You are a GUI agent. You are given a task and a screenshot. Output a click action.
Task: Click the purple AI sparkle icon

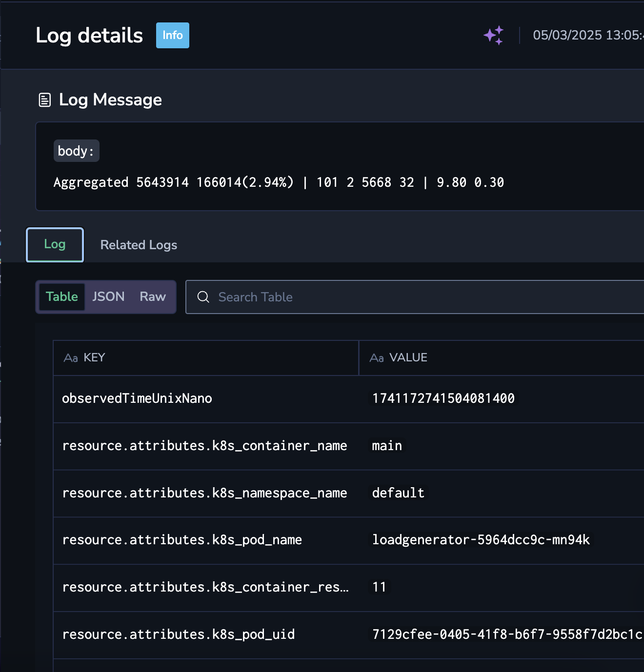[493, 36]
